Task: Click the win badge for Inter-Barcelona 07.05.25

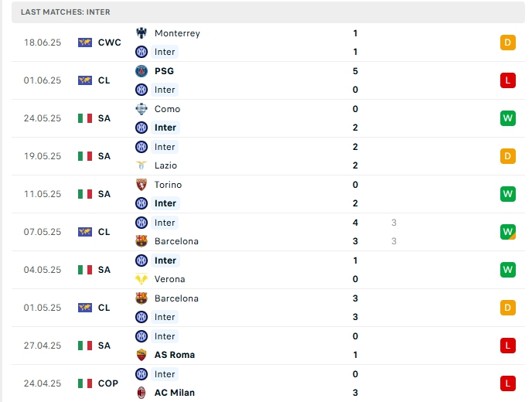Action: 507,232
